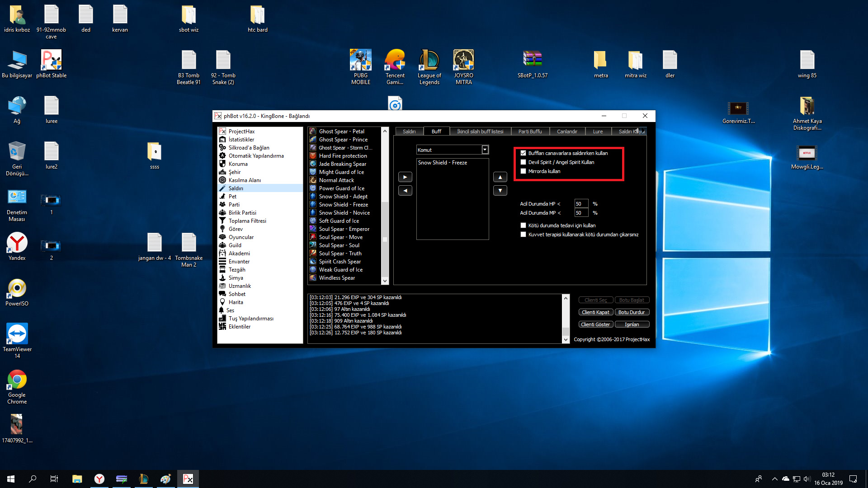Open Envanter in the left menu
This screenshot has width=868, height=488.
tap(239, 262)
